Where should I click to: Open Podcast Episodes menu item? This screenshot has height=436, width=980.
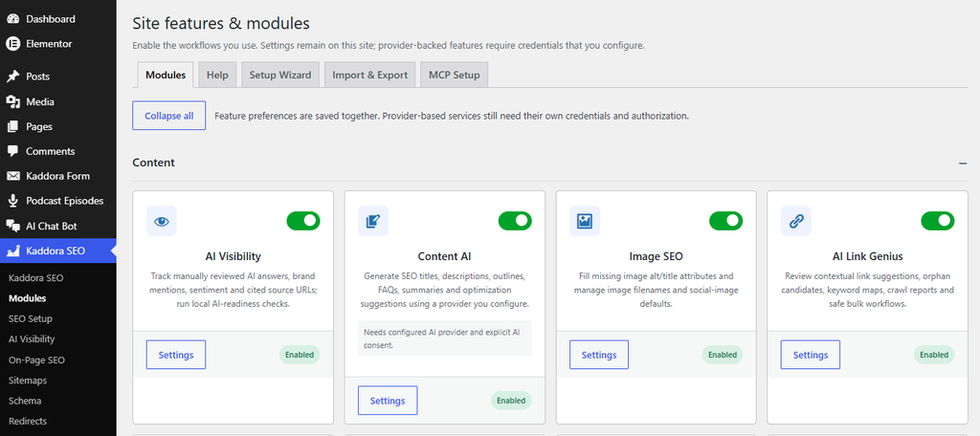58,201
